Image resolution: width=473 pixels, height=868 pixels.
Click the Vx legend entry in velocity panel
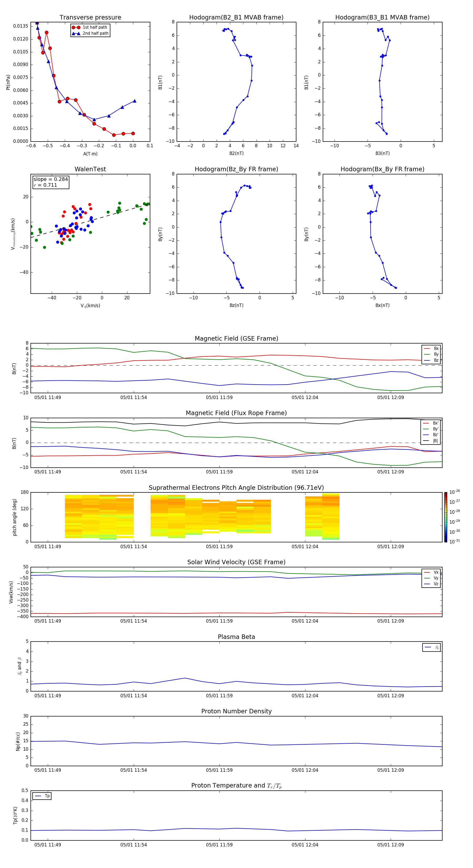point(431,572)
